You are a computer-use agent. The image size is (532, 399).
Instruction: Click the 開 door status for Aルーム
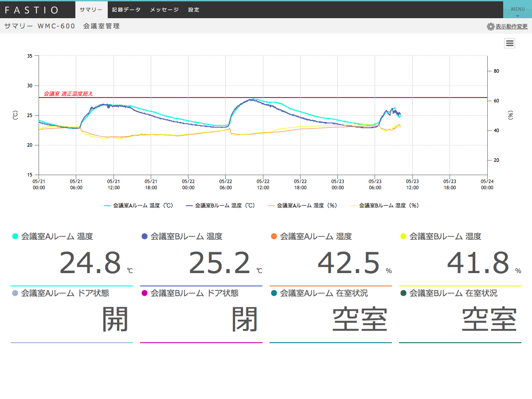point(115,319)
